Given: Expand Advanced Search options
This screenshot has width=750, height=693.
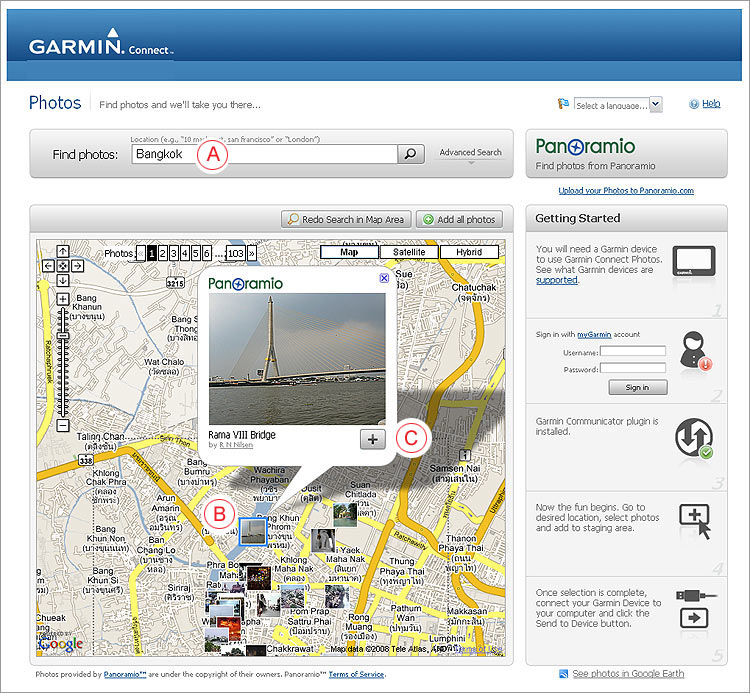Looking at the screenshot, I should point(470,154).
